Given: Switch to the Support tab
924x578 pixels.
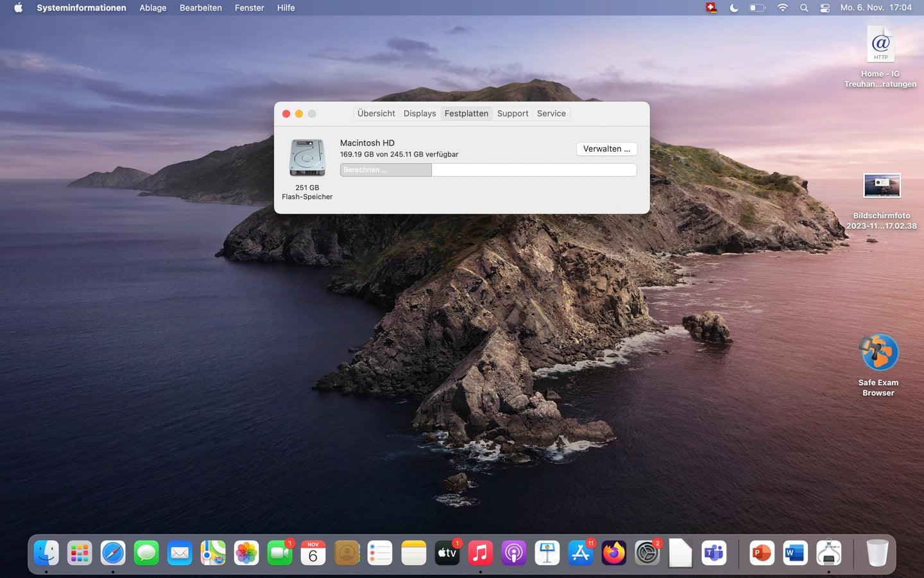Looking at the screenshot, I should [512, 113].
